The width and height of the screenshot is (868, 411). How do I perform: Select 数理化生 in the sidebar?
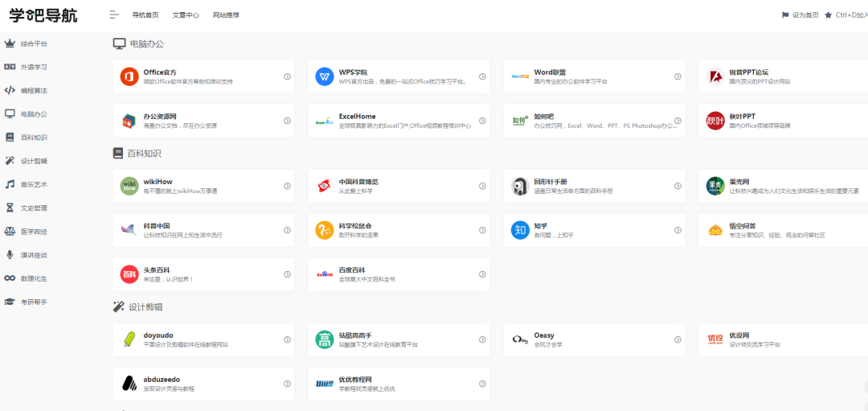[x=34, y=278]
